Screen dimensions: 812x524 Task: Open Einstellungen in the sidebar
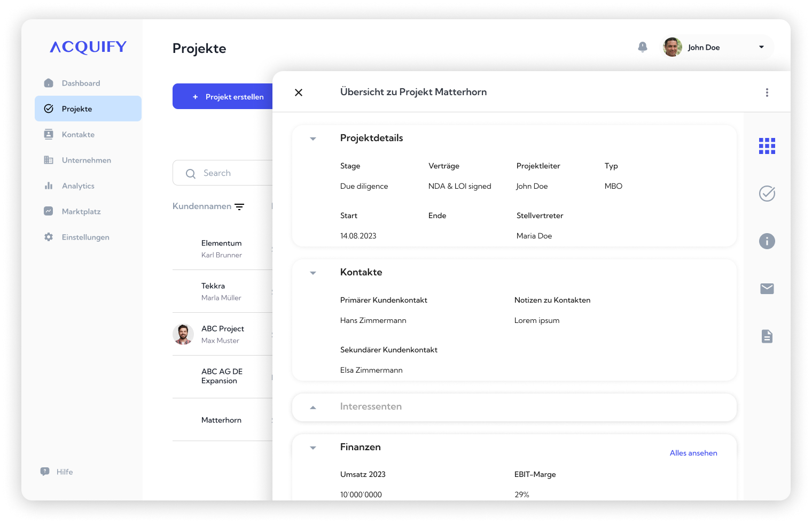click(85, 237)
